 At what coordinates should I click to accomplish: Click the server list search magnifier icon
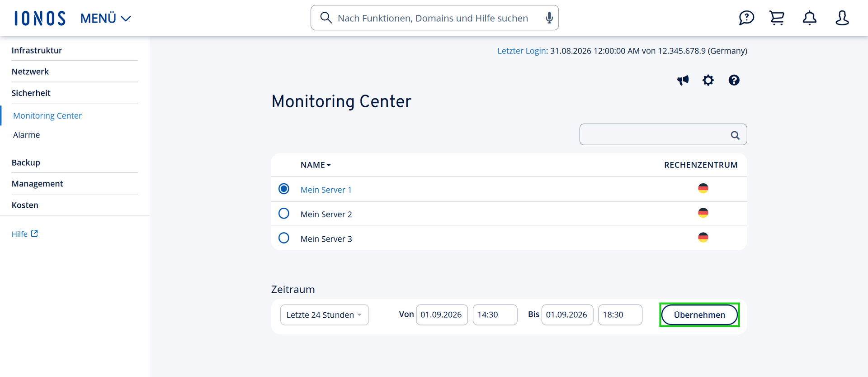735,135
